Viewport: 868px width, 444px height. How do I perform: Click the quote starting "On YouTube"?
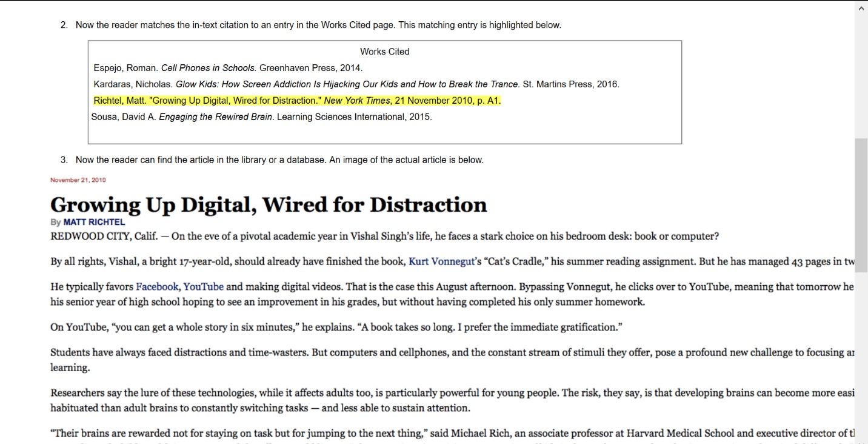tap(336, 328)
